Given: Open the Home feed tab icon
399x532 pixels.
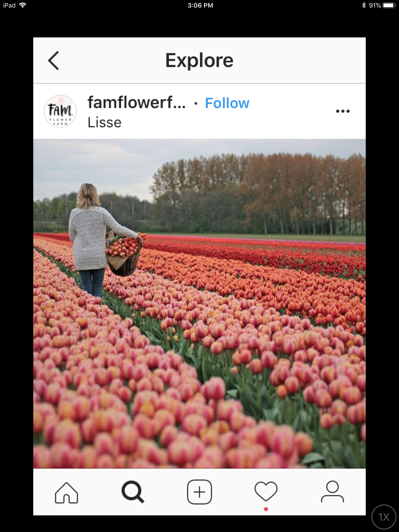Looking at the screenshot, I should [66, 493].
